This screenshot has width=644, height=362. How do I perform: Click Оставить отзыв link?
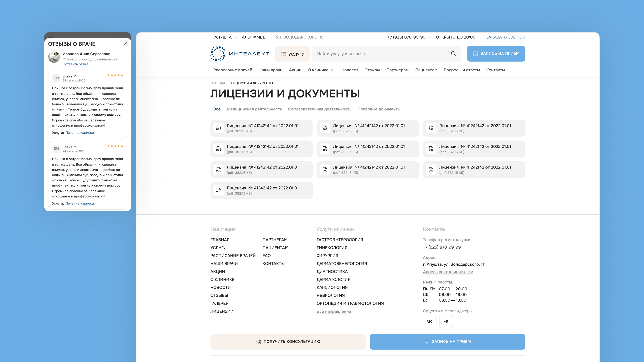click(x=75, y=64)
